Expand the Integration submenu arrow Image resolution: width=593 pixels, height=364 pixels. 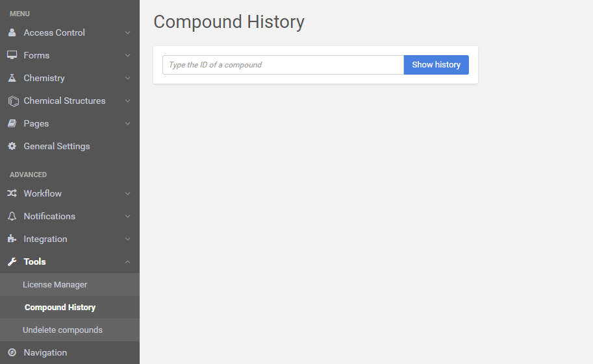(x=127, y=239)
